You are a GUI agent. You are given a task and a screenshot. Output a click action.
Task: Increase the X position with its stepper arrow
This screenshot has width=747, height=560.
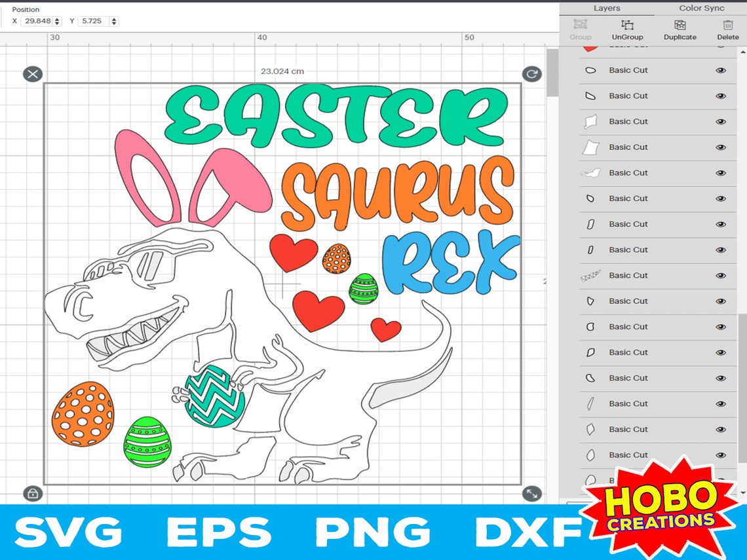coord(57,18)
